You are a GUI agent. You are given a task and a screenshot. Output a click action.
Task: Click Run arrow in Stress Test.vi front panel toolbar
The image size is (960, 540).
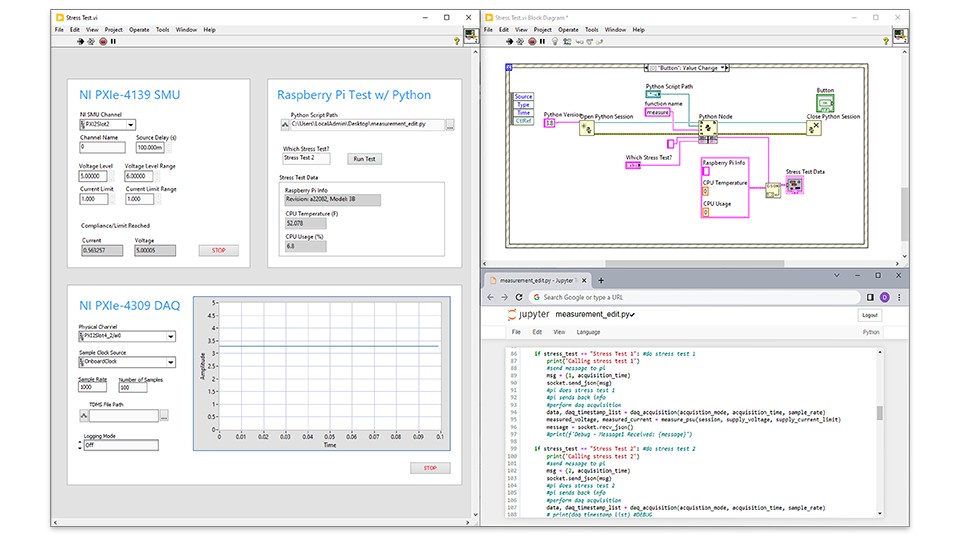click(x=80, y=42)
